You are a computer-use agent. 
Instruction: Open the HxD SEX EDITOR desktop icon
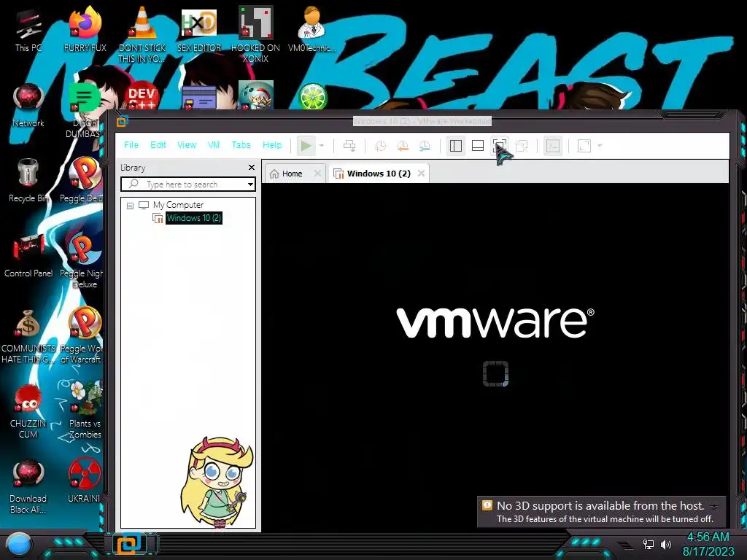tap(198, 29)
